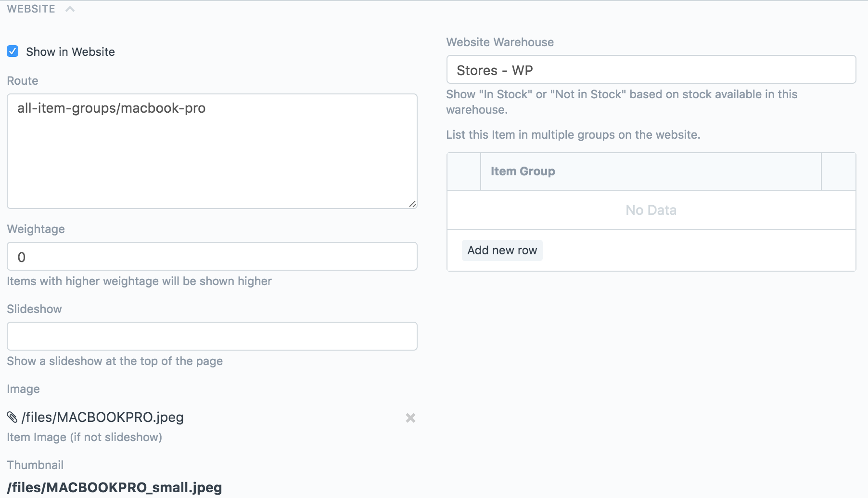Click the No Data empty table area
Image resolution: width=868 pixels, height=498 pixels.
[651, 210]
